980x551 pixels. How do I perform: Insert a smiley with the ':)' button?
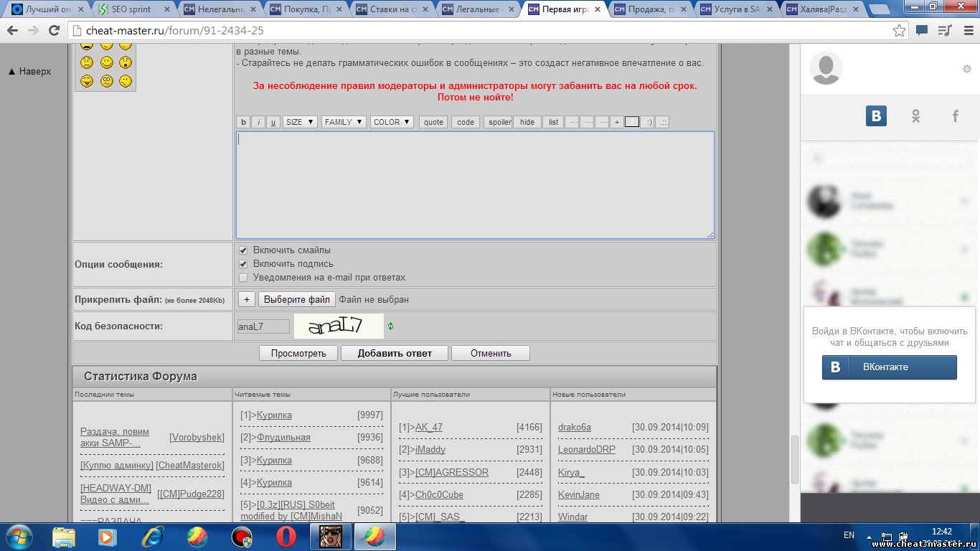point(647,122)
